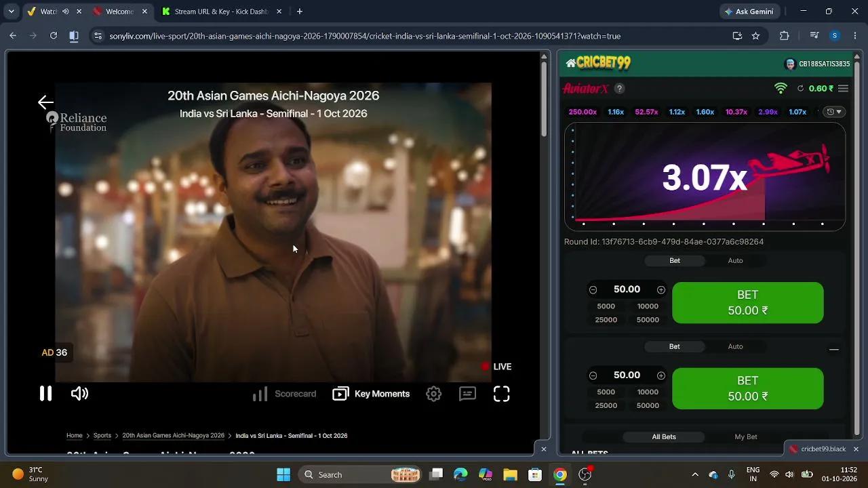Open the Welcome browser tab
Image resolution: width=868 pixels, height=488 pixels.
121,12
